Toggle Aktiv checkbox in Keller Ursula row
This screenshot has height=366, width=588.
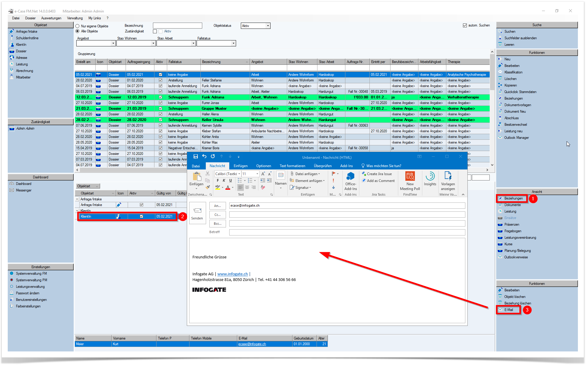click(x=160, y=120)
